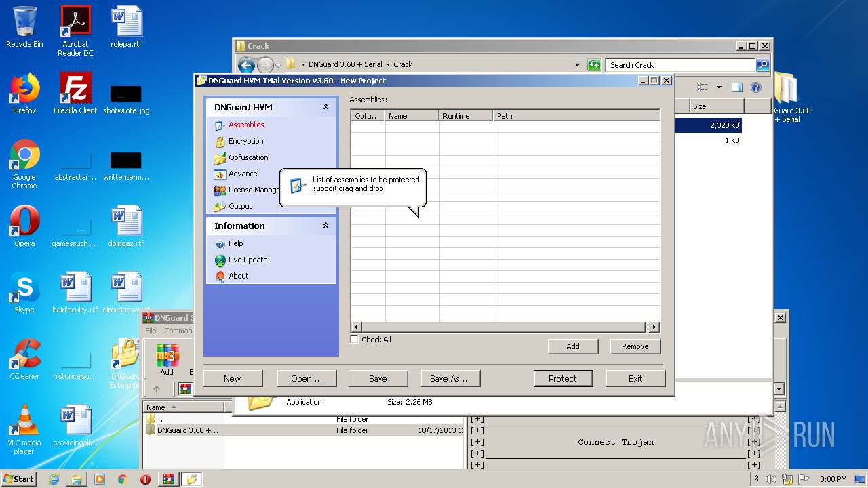The height and width of the screenshot is (488, 868).
Task: Click WinRAR up-one-level arrow
Action: tap(156, 389)
